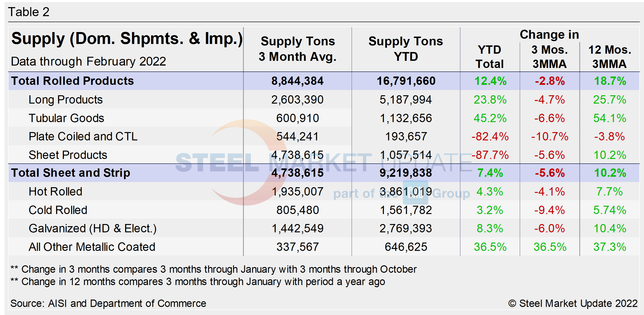Image resolution: width=644 pixels, height=315 pixels.
Task: Select the Cold Rolled -9.4% cell
Action: point(550,210)
